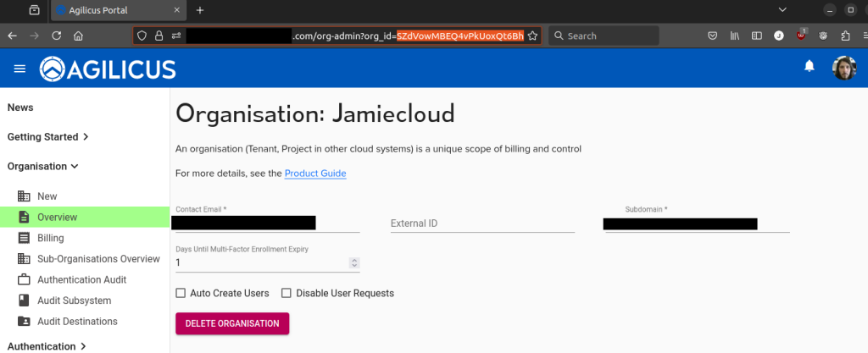Tick the Disable User Requests checkbox
Viewport: 868px width, 353px height.
pos(287,294)
